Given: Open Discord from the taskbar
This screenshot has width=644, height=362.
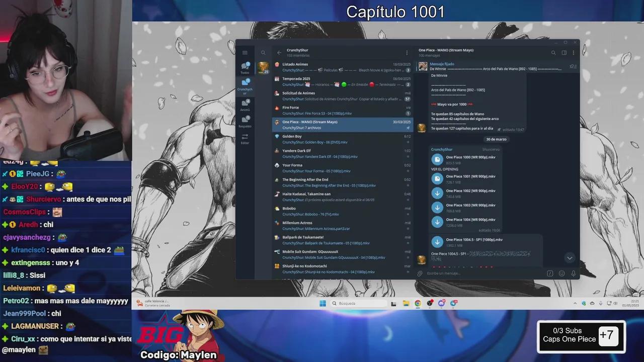Looking at the screenshot, I should pos(442,303).
